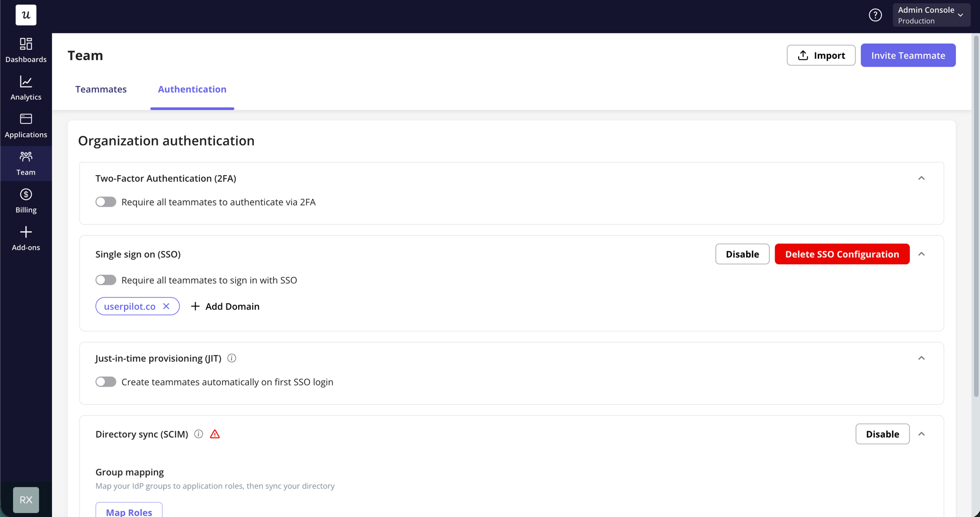Image resolution: width=980 pixels, height=517 pixels.
Task: Click the userpilot.co domain chip text
Action: click(x=129, y=306)
